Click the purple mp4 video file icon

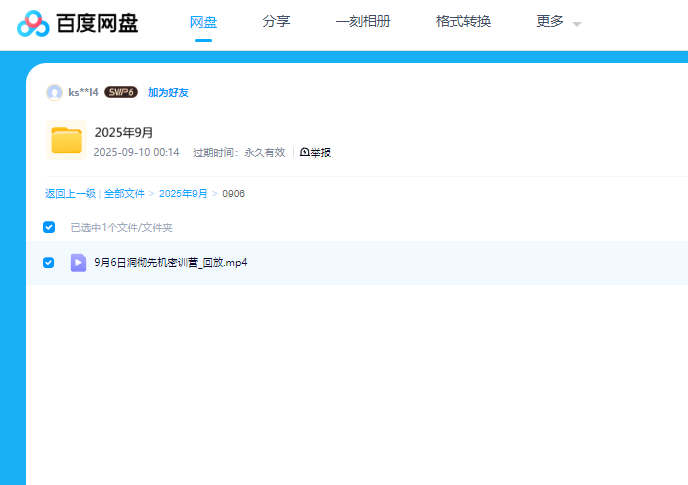coord(78,262)
